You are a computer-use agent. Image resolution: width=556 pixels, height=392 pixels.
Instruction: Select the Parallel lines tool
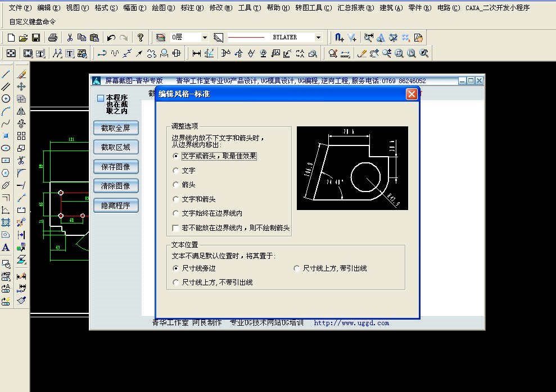pyautogui.click(x=6, y=86)
